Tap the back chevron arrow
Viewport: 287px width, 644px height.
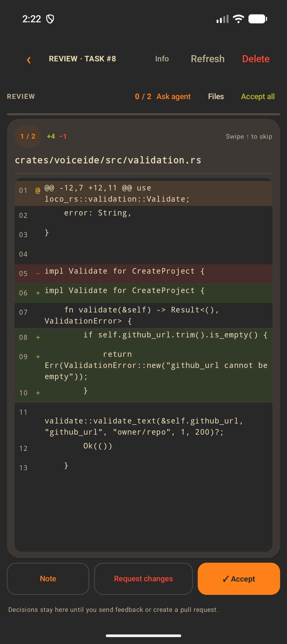coord(29,60)
